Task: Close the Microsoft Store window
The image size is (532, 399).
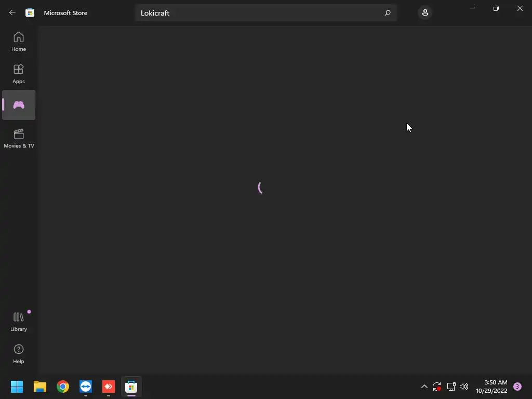Action: coord(520,8)
